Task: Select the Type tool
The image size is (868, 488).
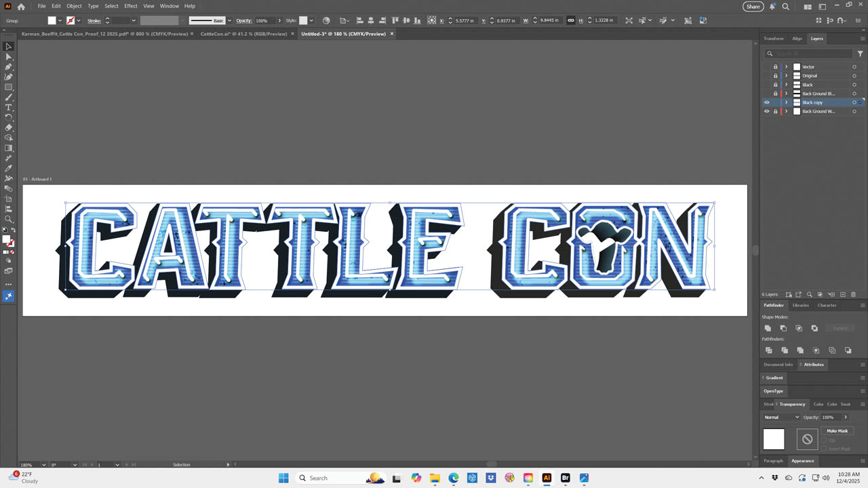Action: pos(9,108)
